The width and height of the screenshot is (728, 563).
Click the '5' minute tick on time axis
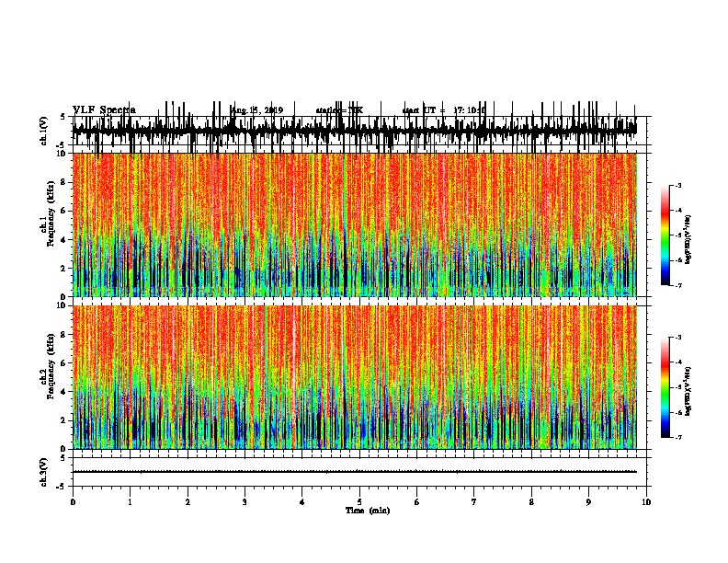click(359, 502)
